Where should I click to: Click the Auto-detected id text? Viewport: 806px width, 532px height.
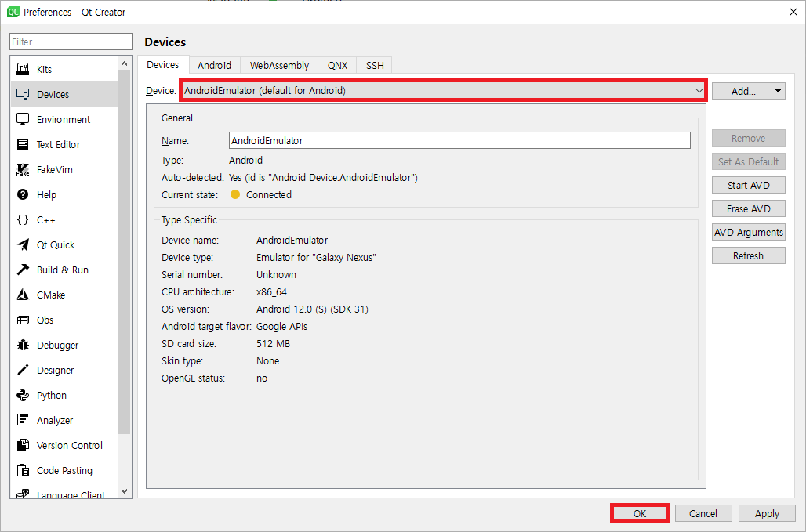(x=323, y=178)
